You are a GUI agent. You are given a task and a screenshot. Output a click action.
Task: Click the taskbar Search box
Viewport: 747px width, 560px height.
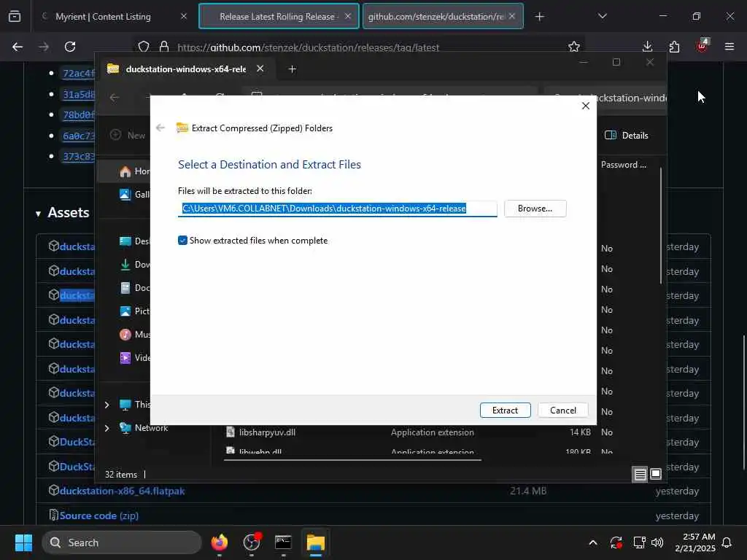tap(122, 542)
